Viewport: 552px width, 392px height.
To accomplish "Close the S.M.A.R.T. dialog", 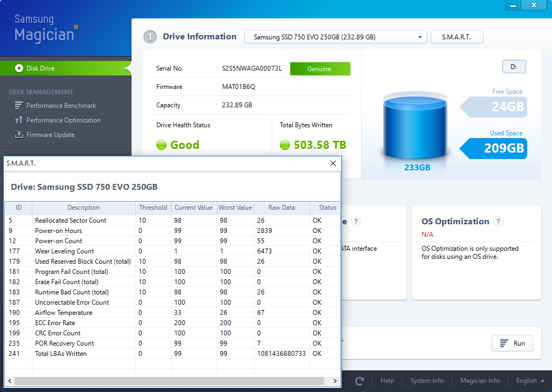I will pos(333,163).
